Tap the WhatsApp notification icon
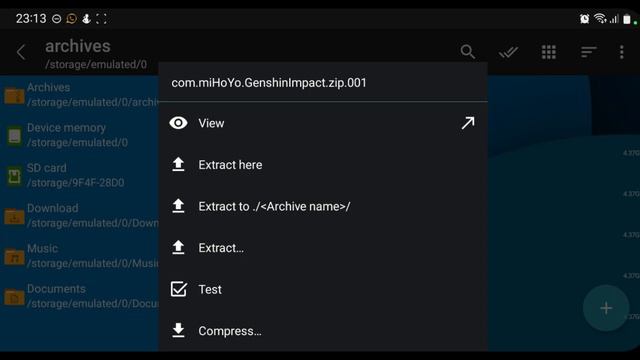 (x=71, y=19)
